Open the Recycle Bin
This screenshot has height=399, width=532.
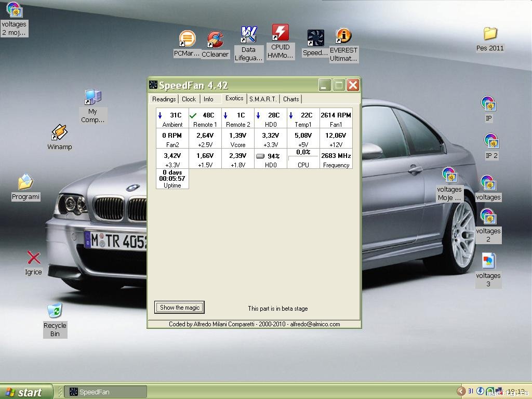coord(55,311)
